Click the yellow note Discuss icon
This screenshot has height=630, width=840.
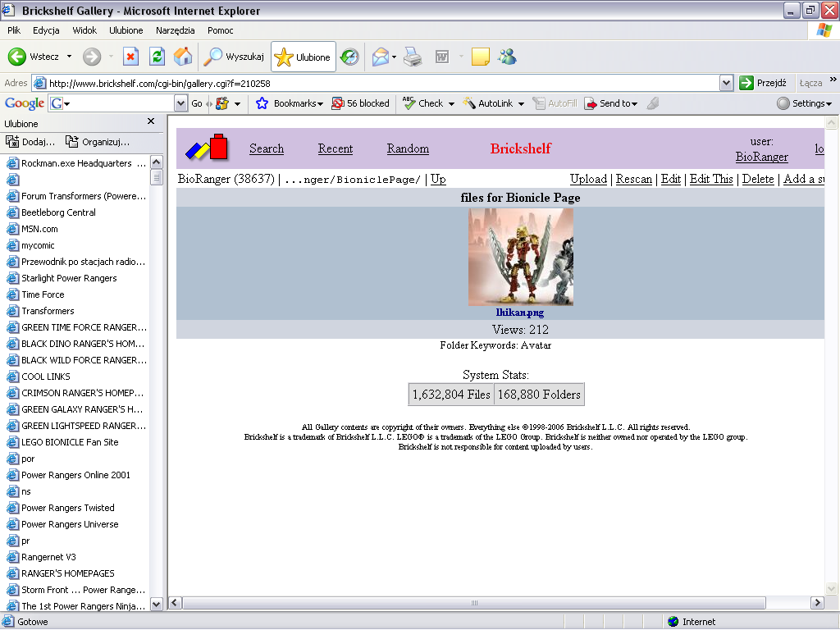(480, 57)
